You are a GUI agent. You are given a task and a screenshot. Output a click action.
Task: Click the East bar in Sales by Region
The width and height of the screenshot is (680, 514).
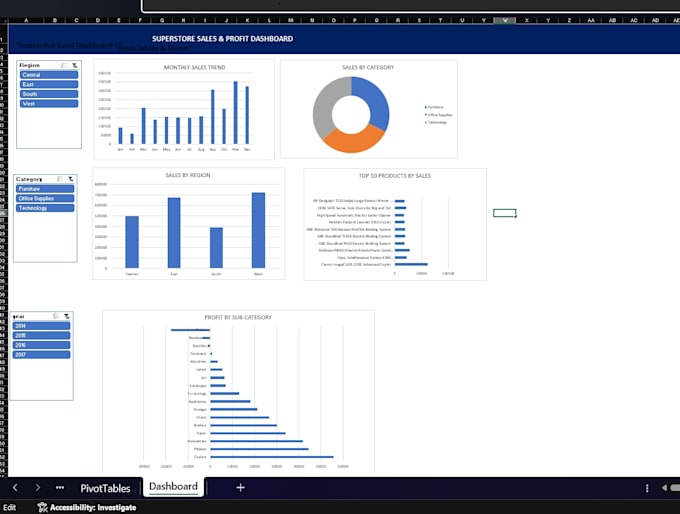click(x=174, y=233)
